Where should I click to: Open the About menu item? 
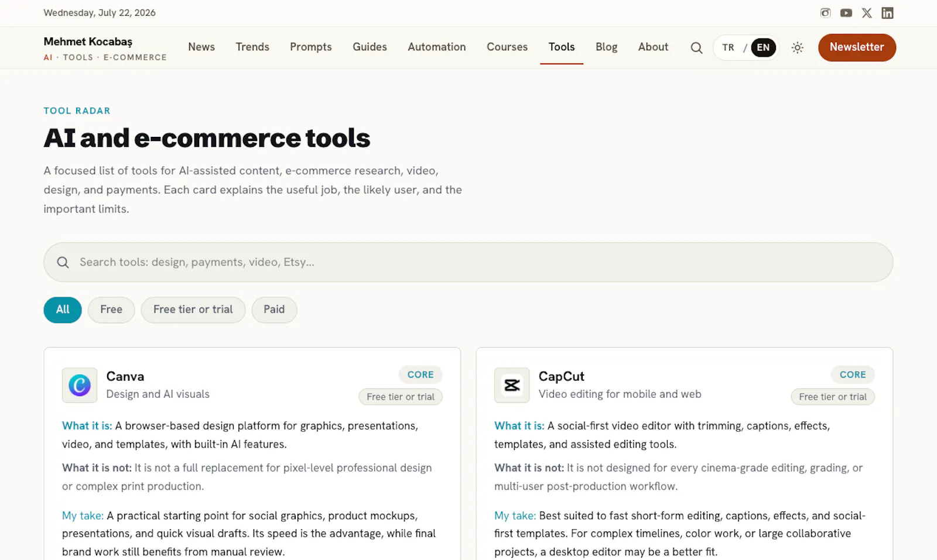click(x=653, y=47)
